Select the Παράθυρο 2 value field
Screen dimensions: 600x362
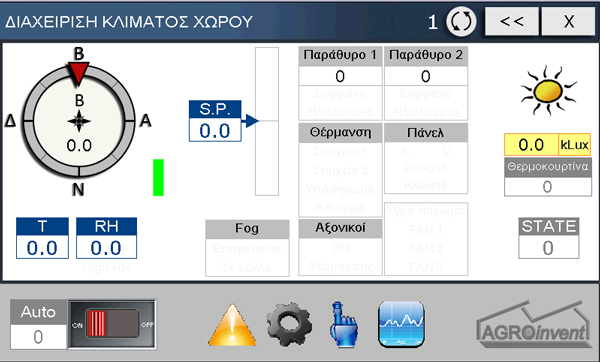tap(426, 76)
